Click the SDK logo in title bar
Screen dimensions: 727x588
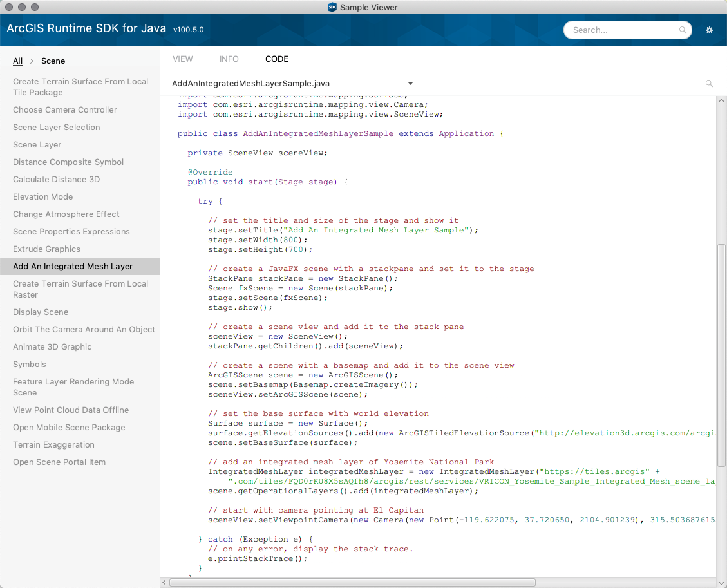coord(332,7)
